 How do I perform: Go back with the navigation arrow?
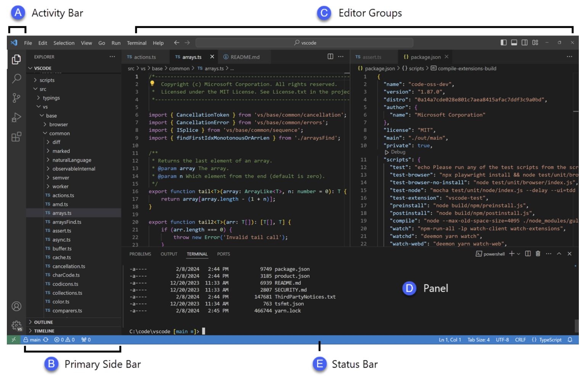tap(177, 43)
